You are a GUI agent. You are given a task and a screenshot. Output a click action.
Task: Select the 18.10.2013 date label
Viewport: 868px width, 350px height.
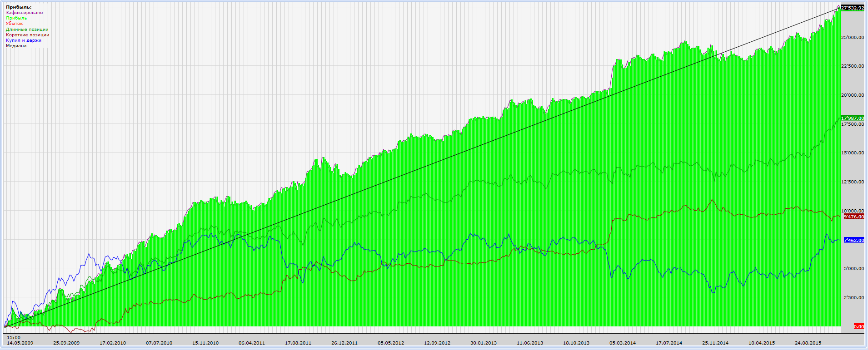click(576, 343)
